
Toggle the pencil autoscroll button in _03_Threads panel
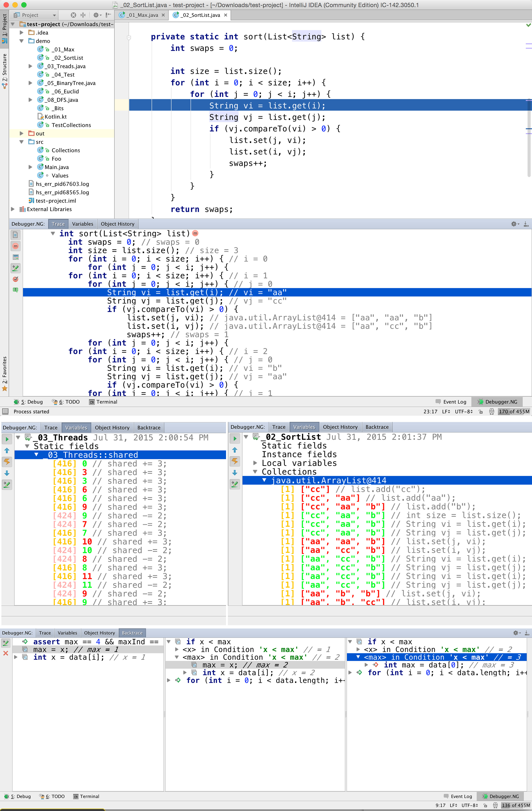(7, 484)
